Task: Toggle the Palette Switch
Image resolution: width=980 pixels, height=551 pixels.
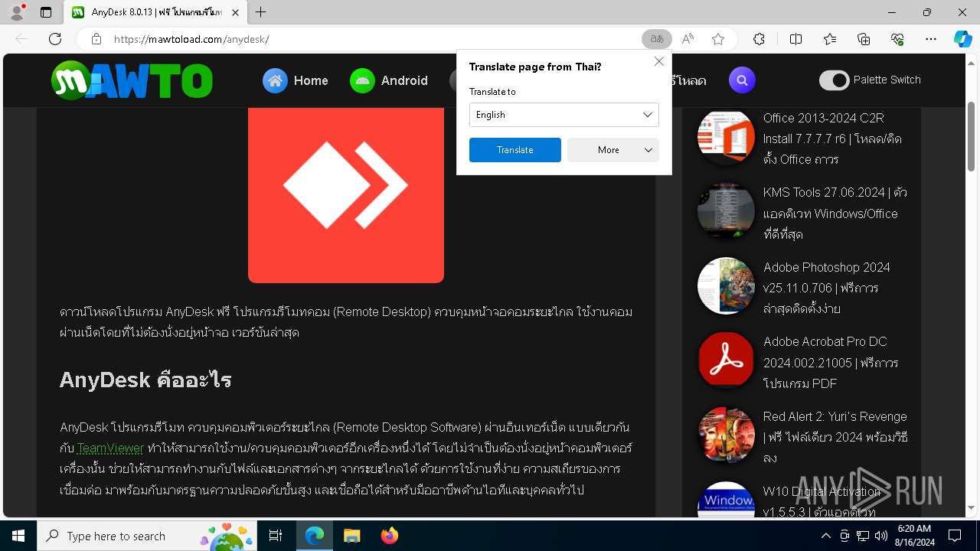Action: [x=834, y=80]
